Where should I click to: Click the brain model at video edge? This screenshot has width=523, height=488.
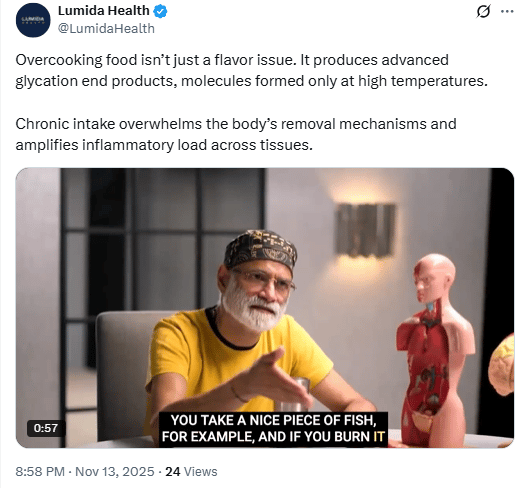click(x=502, y=365)
